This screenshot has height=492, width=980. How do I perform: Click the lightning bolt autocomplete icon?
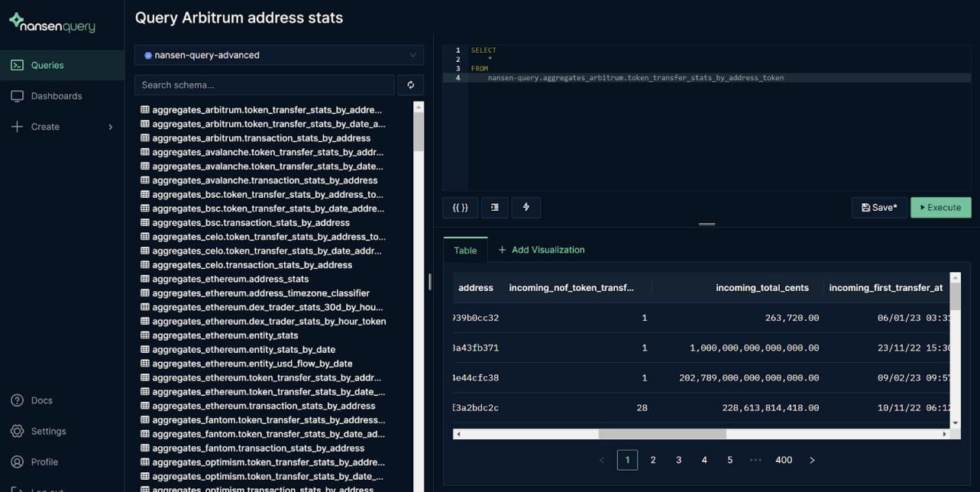[526, 207]
